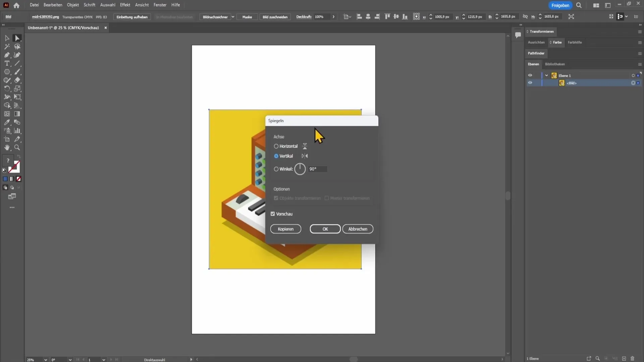644x362 pixels.
Task: Select the Warp tool
Action: coord(7,97)
